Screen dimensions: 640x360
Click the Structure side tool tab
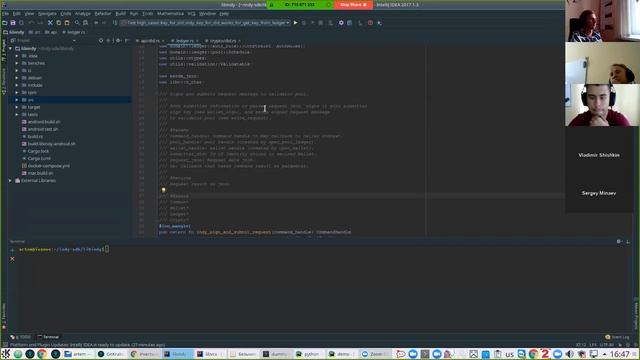pyautogui.click(x=4, y=82)
